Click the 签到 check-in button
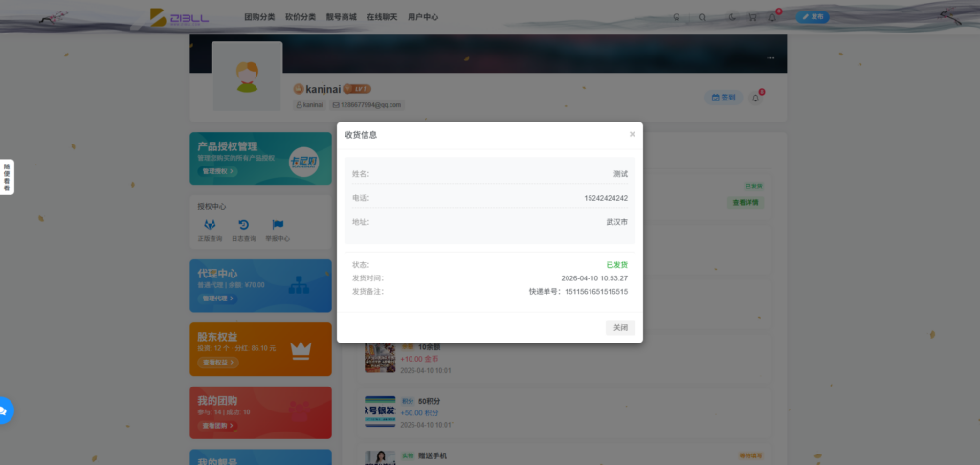This screenshot has width=980, height=465. point(724,98)
